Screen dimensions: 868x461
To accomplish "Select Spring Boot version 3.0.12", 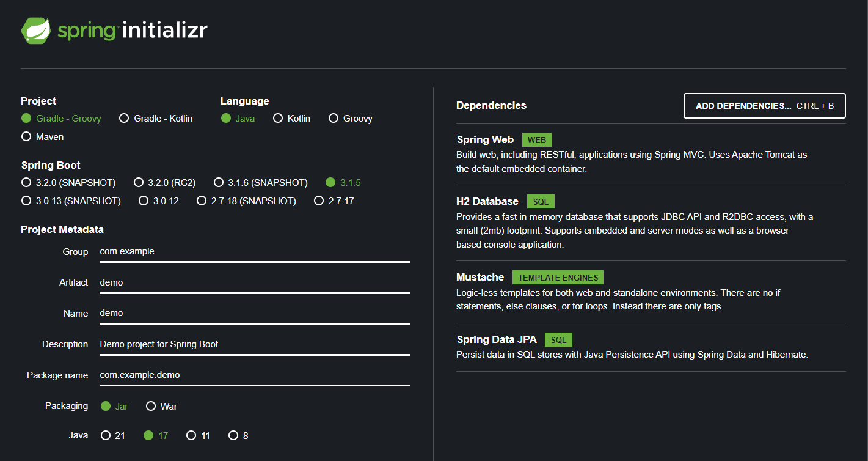I will click(159, 201).
